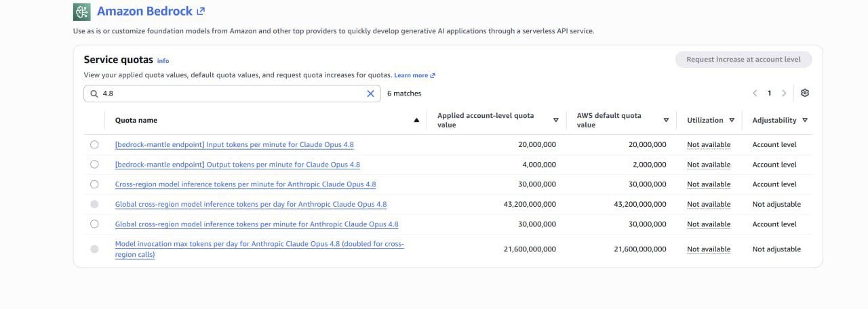Image resolution: width=868 pixels, height=309 pixels.
Task: Select radio for bedrock-mantle Input tokens quota
Action: point(94,144)
